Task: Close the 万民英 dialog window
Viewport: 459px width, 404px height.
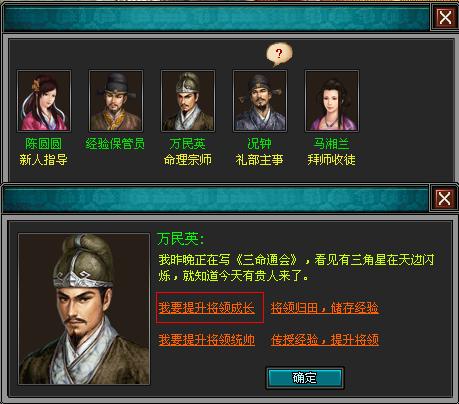Action: [444, 199]
